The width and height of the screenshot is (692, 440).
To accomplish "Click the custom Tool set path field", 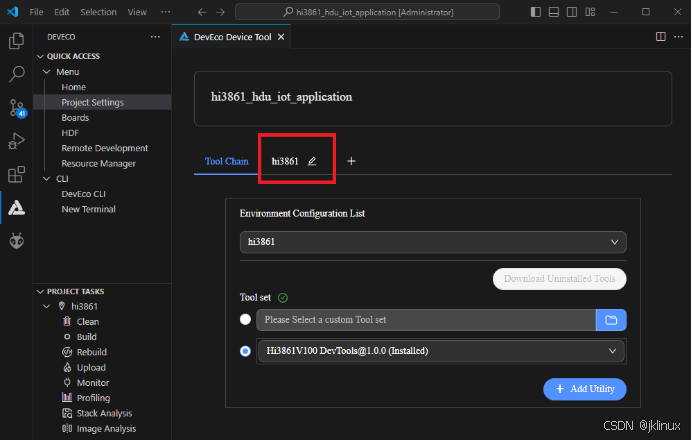I will click(x=426, y=320).
